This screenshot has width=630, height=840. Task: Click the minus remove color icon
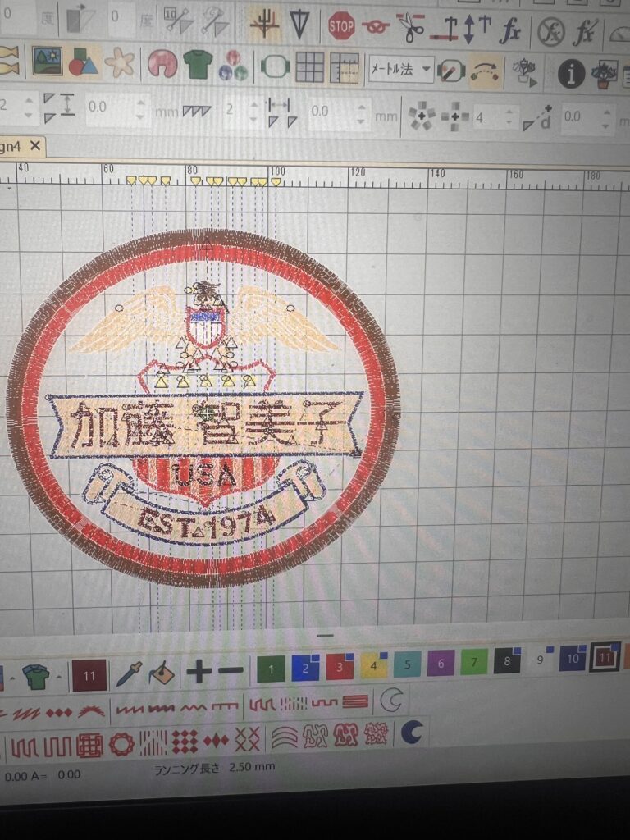(231, 671)
